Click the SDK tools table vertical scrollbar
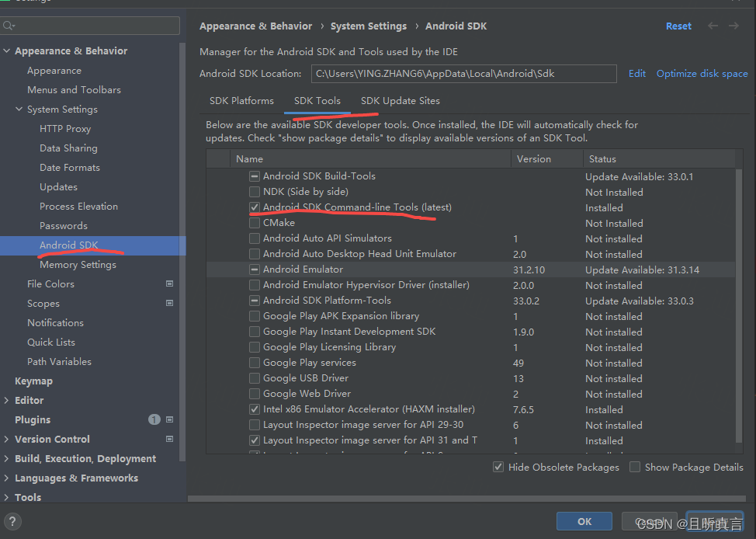The width and height of the screenshot is (756, 539). pyautogui.click(x=739, y=305)
